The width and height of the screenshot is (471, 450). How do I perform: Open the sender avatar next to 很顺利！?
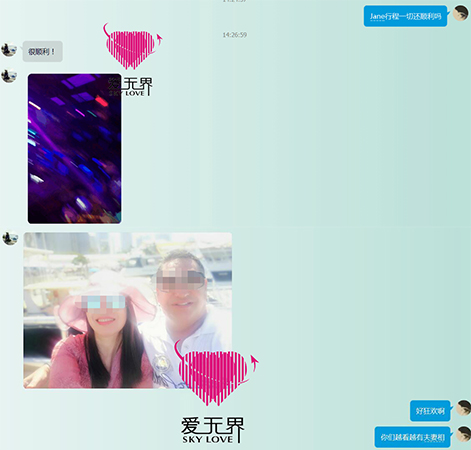point(9,49)
